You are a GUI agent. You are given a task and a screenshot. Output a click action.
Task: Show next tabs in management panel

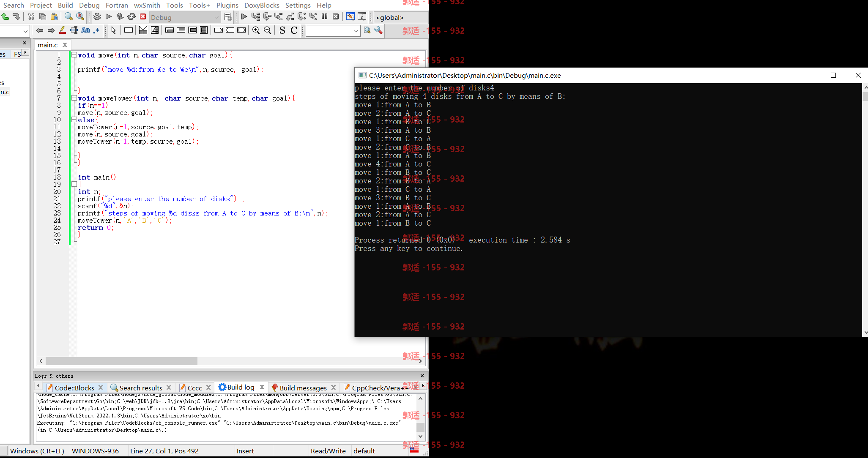(x=25, y=52)
